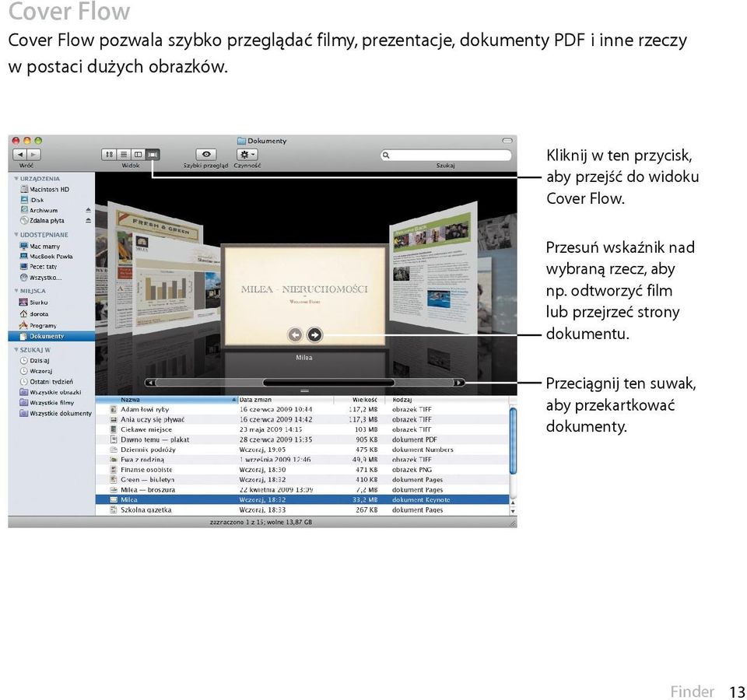The height and width of the screenshot is (700, 747).
Task: Select the Milea Keynote file row
Action: 302,499
